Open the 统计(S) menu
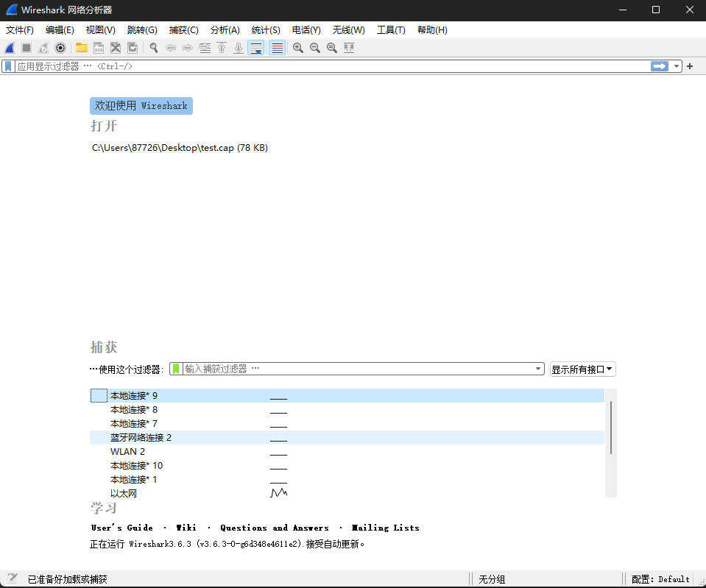This screenshot has height=588, width=706. (266, 30)
